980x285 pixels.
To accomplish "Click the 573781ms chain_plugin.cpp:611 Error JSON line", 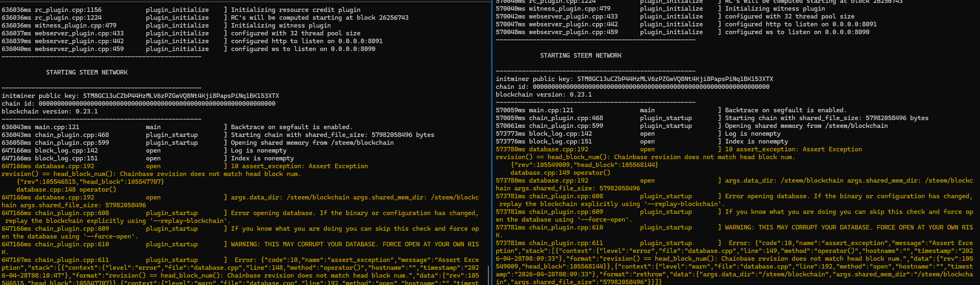I will click(734, 262).
